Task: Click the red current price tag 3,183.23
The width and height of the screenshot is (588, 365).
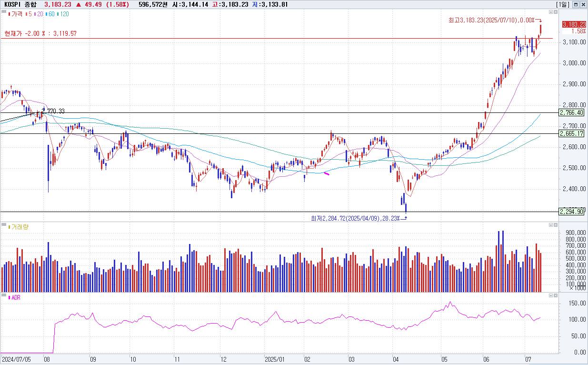Action: [574, 24]
